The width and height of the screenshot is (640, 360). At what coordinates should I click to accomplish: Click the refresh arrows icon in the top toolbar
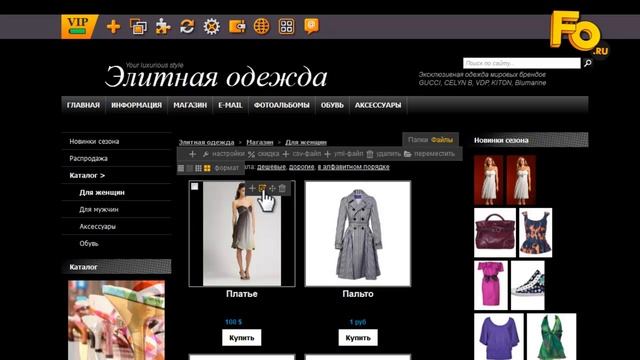click(187, 27)
